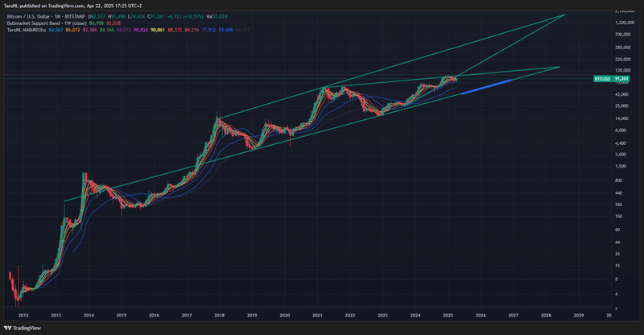Click the 440 price axis label
This screenshot has height=335, width=644.
tap(618, 192)
